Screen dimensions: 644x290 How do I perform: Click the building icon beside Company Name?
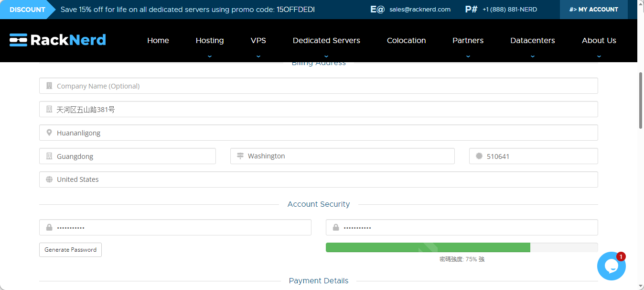pos(49,86)
